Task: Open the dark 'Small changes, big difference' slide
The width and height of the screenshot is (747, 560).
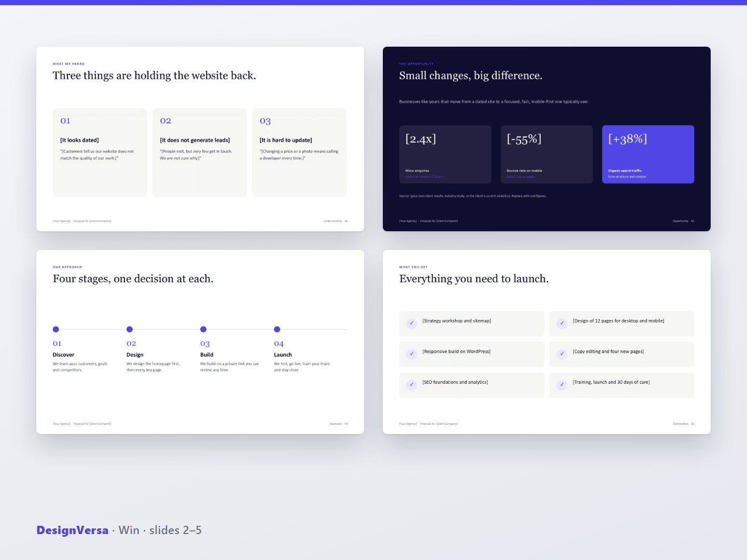Action: [547, 139]
